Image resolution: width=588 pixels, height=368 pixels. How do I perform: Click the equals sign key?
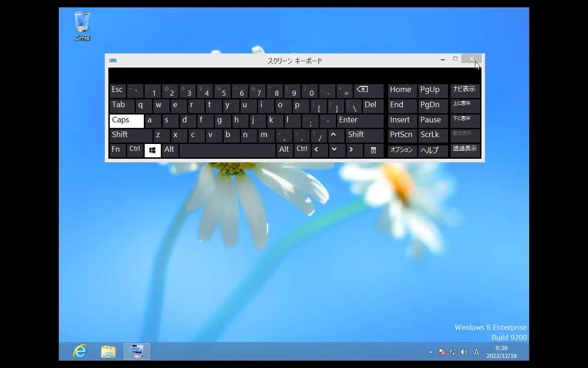pos(345,91)
